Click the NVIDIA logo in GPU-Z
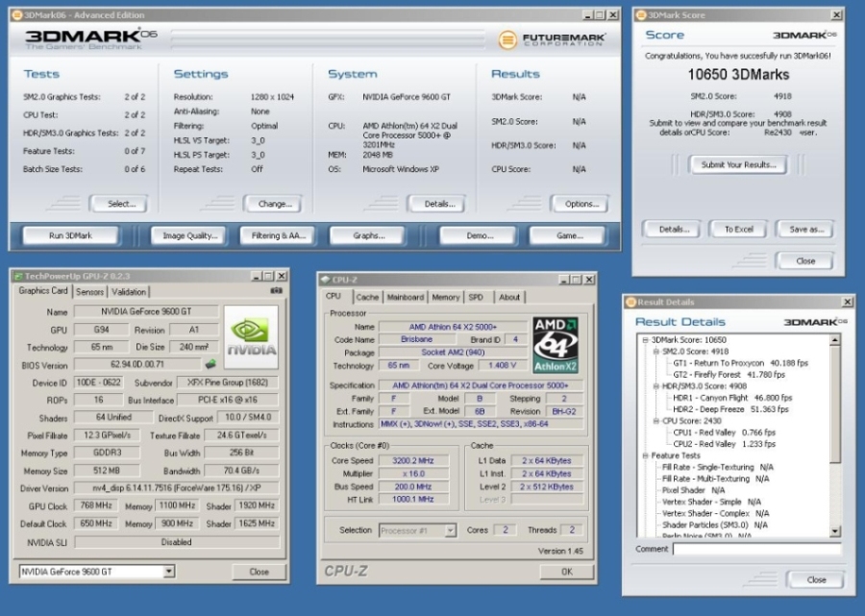The height and width of the screenshot is (616, 865). [x=251, y=337]
